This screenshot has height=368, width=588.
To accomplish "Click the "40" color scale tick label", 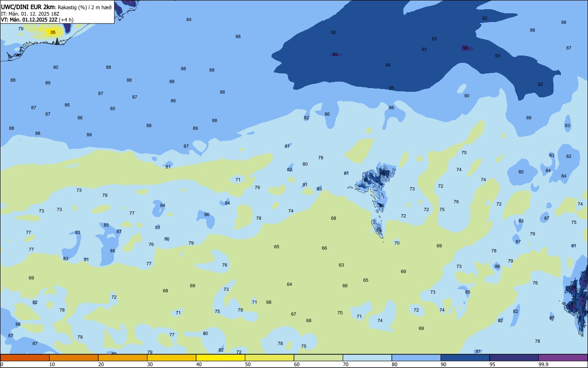I will coord(199,364).
